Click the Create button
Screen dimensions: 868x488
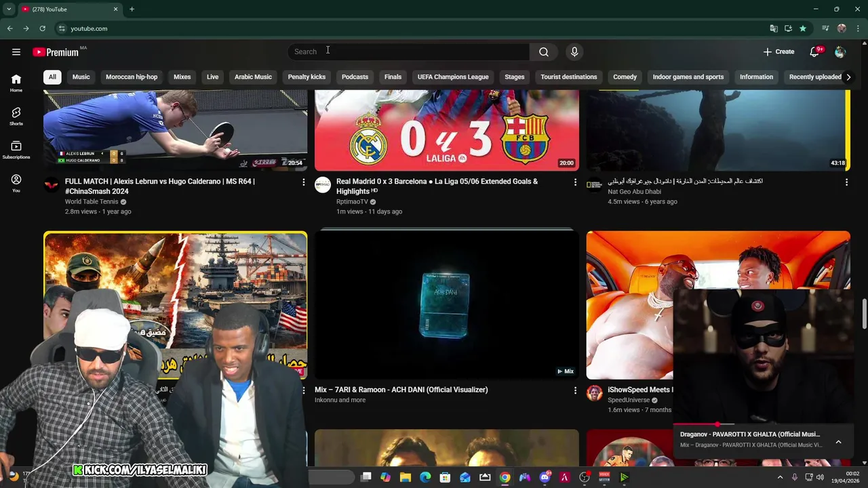point(778,52)
